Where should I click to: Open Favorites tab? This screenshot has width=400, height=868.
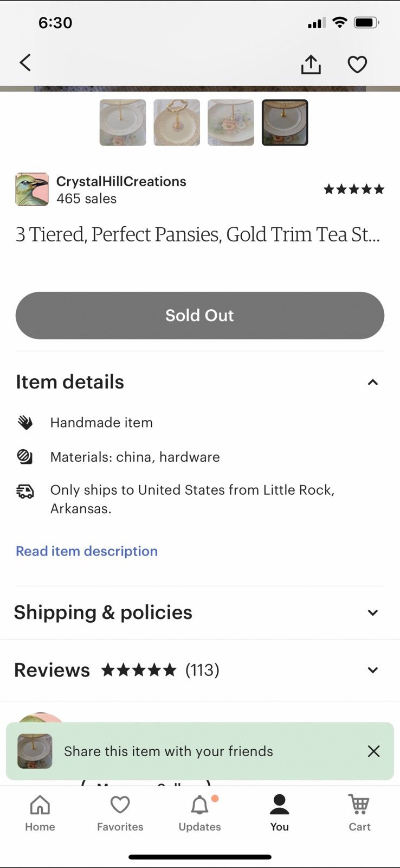(120, 813)
